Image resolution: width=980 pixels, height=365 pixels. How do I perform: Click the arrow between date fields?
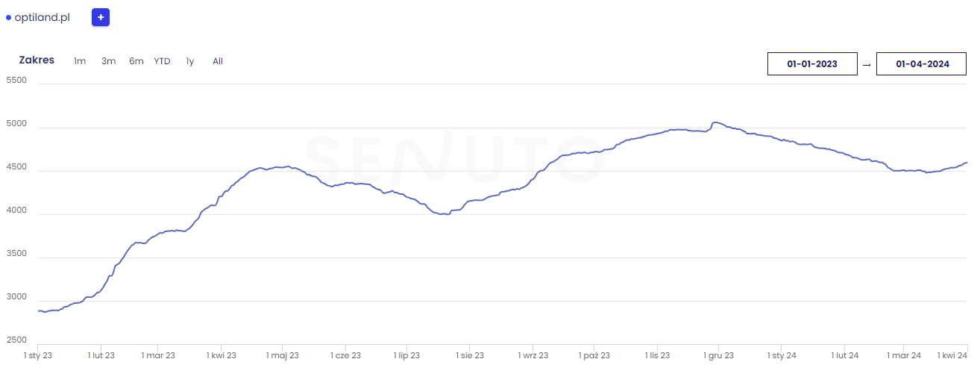point(867,65)
